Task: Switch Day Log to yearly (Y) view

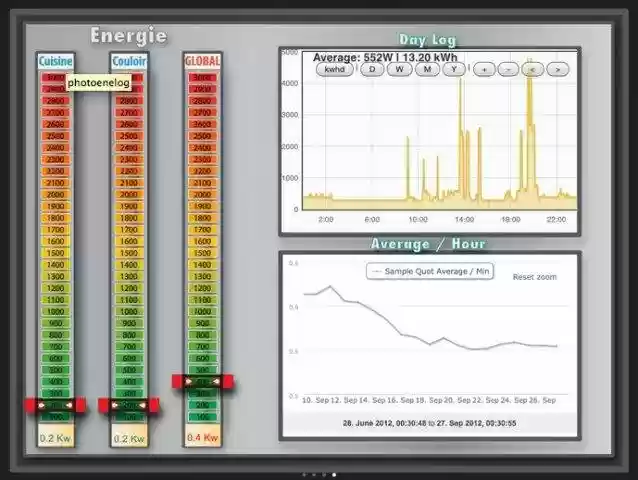Action: 454,70
